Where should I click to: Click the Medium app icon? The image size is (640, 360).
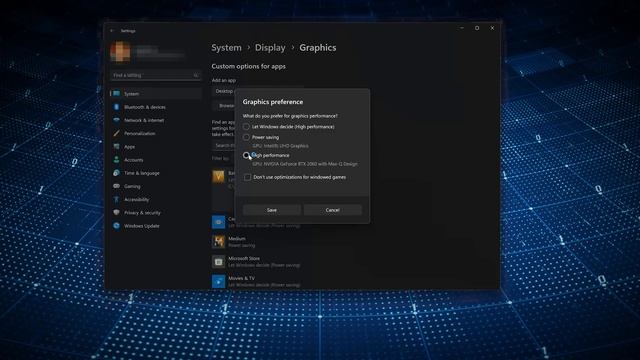point(218,242)
